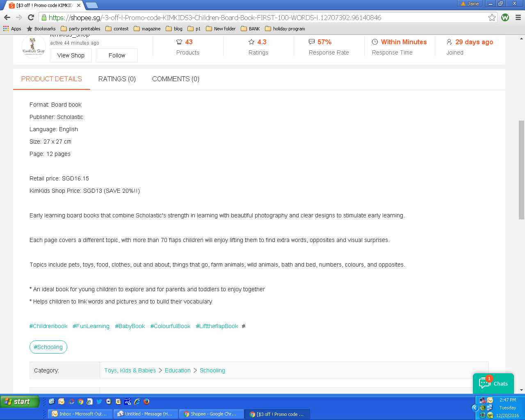Launch Firefox from the quick launch bar
This screenshot has height=420, width=525.
click(x=146, y=402)
